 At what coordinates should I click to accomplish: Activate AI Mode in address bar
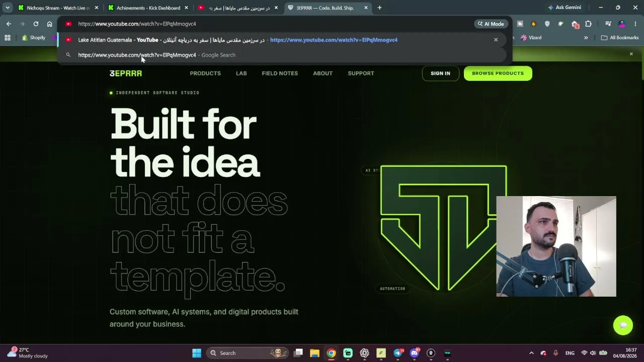tap(491, 24)
